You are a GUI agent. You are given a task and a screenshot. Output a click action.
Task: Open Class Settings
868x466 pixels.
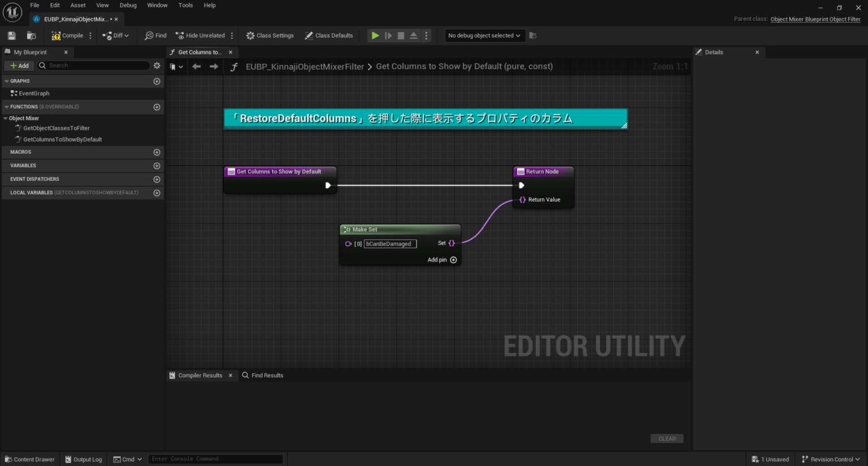coord(270,35)
